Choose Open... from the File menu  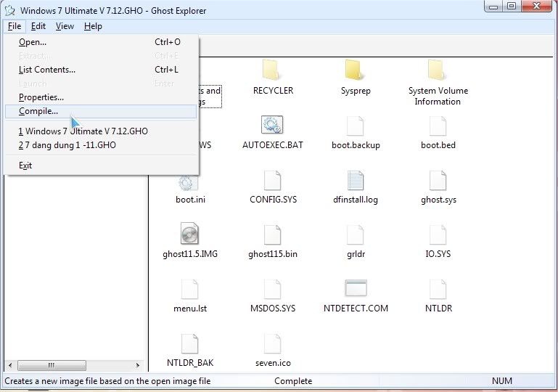tap(101, 42)
